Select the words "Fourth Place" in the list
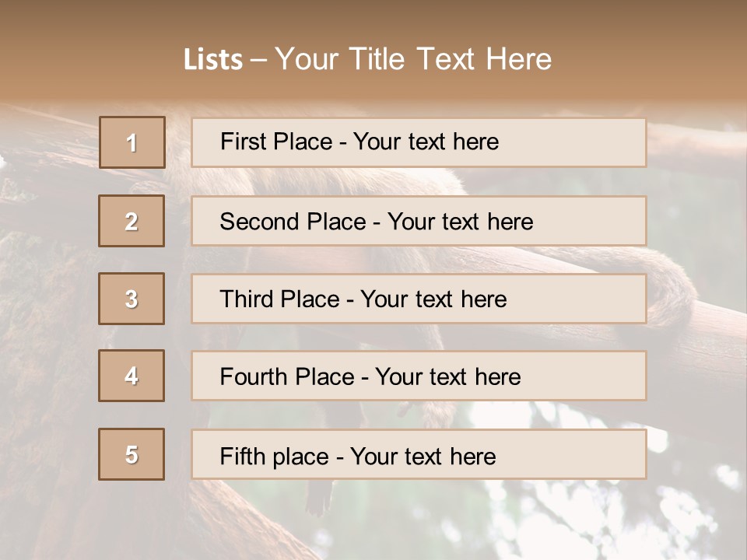The width and height of the screenshot is (747, 560). tap(286, 377)
